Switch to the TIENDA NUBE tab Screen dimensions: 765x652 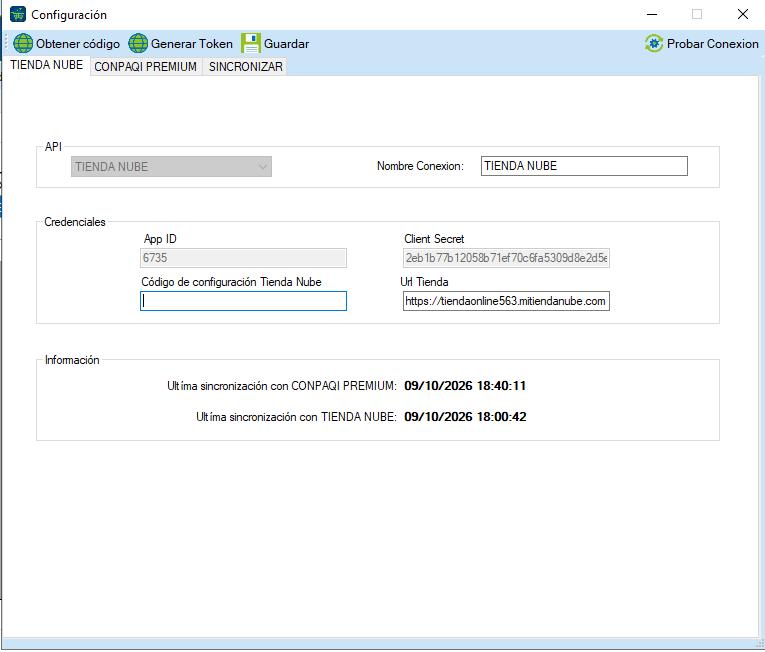[x=47, y=65]
